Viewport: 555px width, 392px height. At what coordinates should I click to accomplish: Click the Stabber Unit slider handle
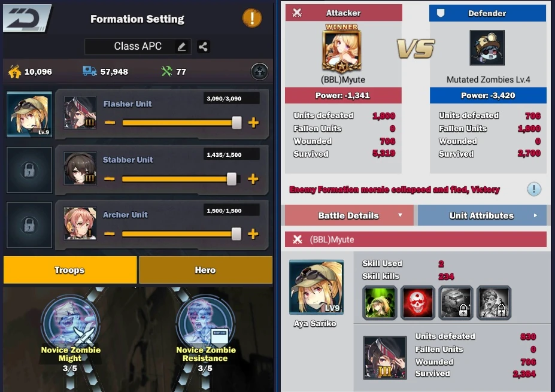click(232, 179)
